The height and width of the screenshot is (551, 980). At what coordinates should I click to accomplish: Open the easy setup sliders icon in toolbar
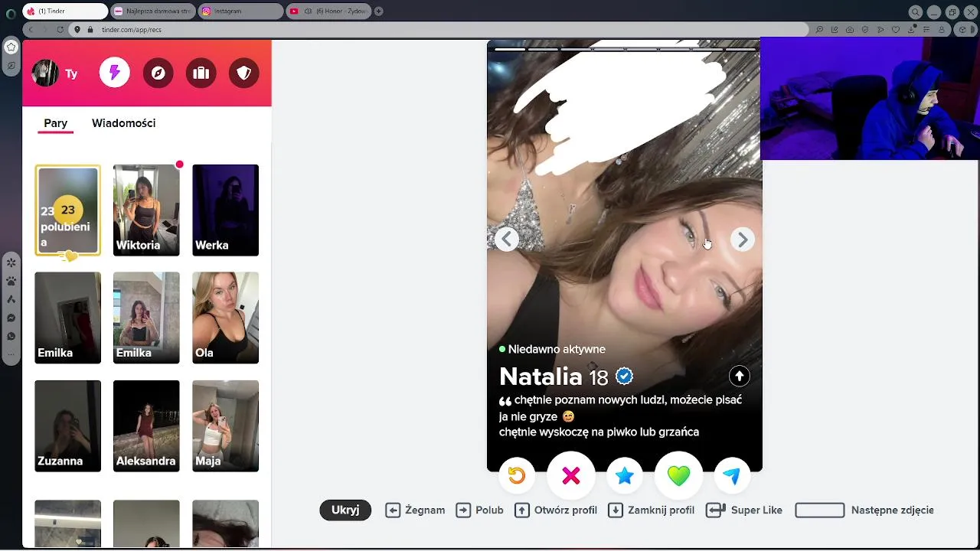point(926,29)
